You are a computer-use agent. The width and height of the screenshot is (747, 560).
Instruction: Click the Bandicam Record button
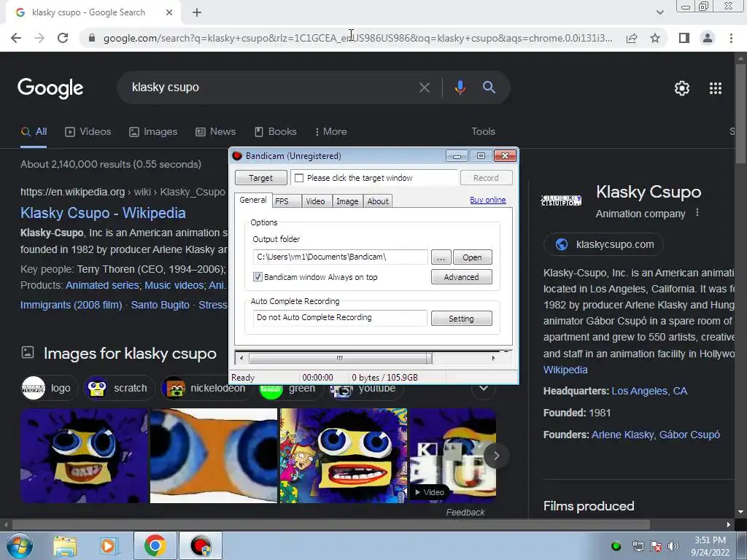(x=486, y=178)
